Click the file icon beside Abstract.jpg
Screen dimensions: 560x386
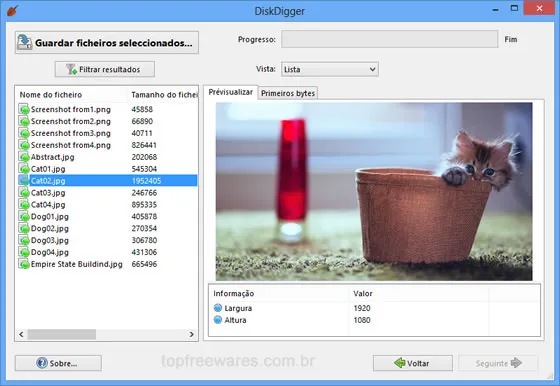[x=24, y=157]
